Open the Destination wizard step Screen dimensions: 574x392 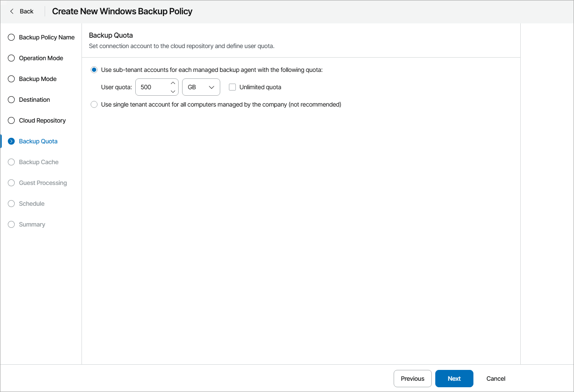pos(35,100)
